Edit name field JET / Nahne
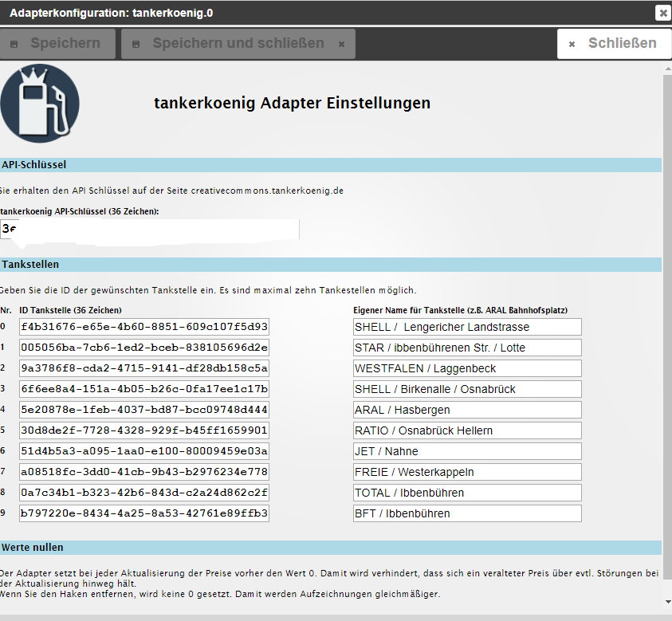This screenshot has height=621, width=672. [467, 451]
